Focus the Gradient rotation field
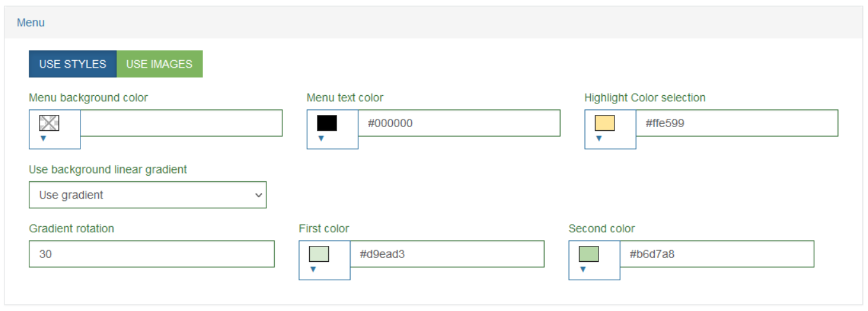 (151, 254)
